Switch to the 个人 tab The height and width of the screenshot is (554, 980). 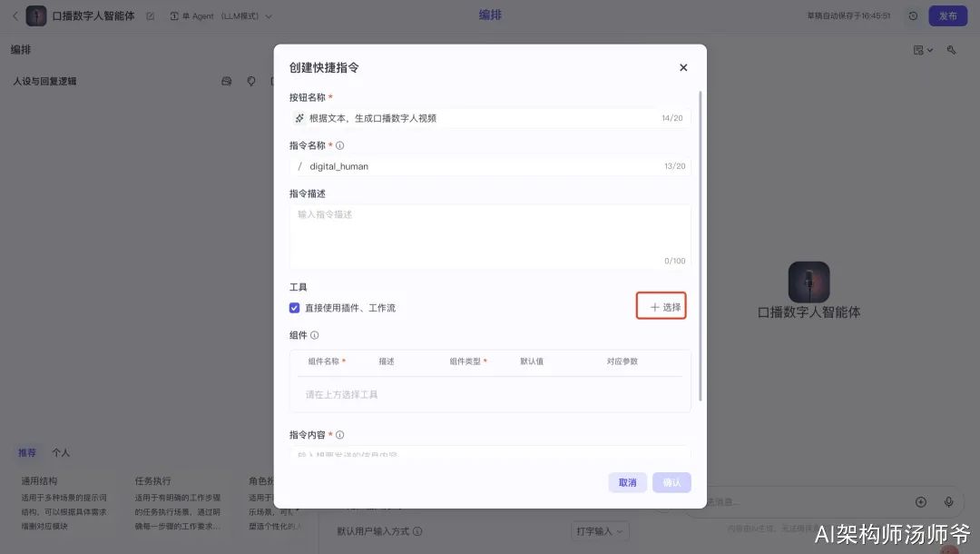pyautogui.click(x=61, y=452)
